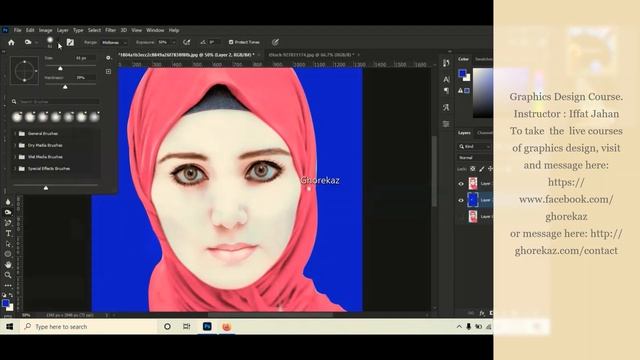Select the Hand tool
Image resolution: width=640 pixels, height=360 pixels.
[8, 265]
